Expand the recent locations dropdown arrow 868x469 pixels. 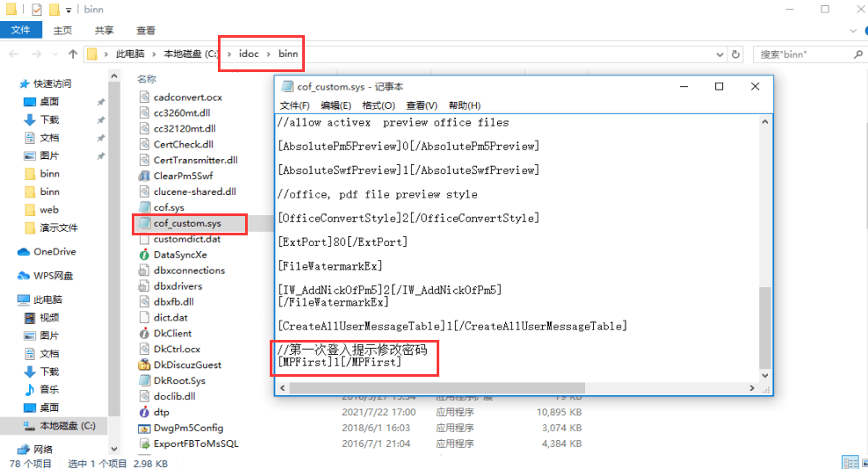(x=51, y=54)
